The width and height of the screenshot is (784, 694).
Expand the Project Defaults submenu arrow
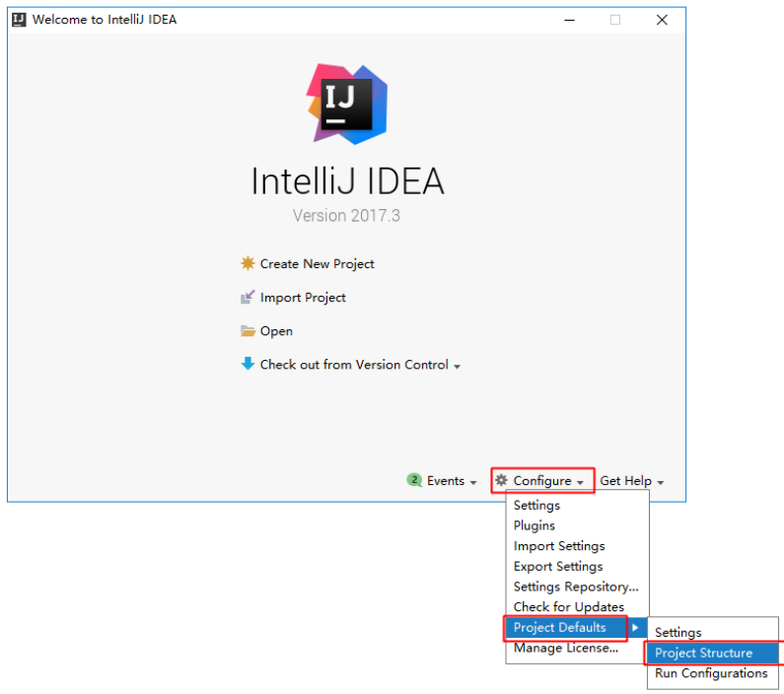pos(635,628)
